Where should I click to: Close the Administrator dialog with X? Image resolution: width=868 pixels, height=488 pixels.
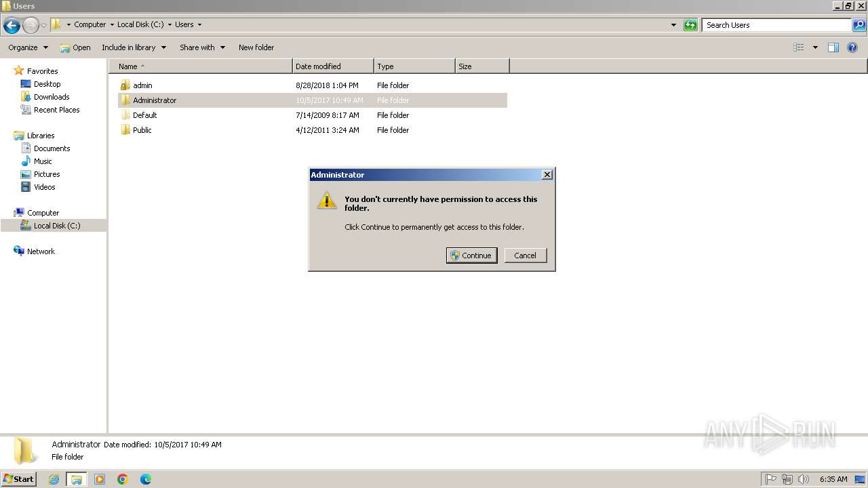click(547, 175)
